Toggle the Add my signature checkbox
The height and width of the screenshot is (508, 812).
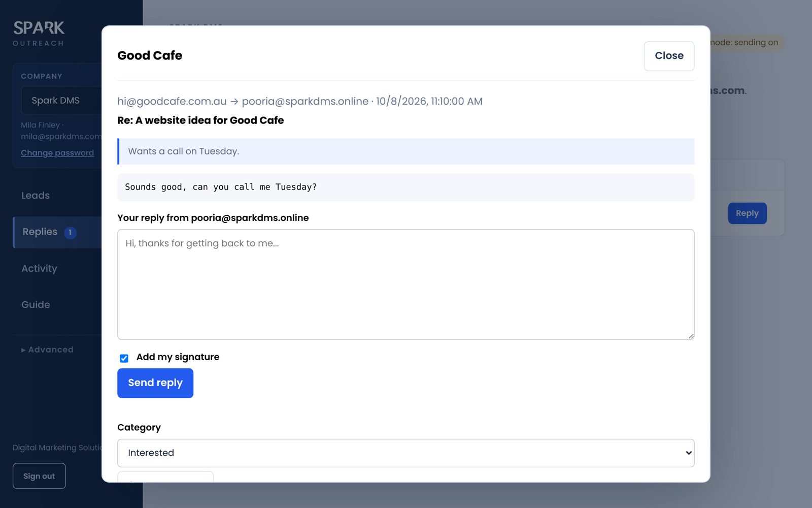tap(124, 358)
